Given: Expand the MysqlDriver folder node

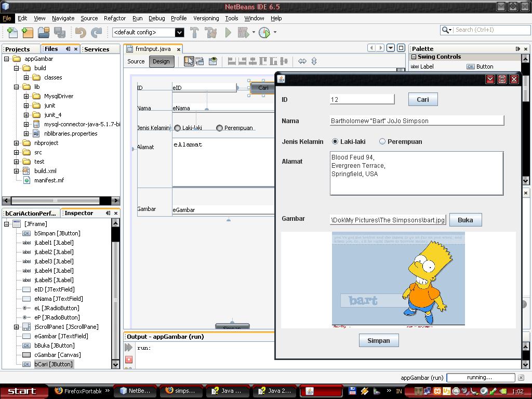Looking at the screenshot, I should [x=26, y=96].
